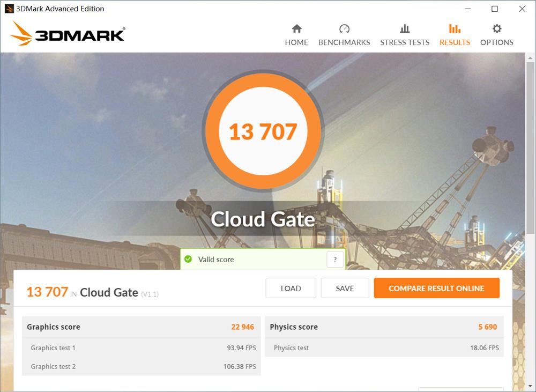This screenshot has height=392, width=536.
Task: Open the Valid score question mark help
Action: (335, 260)
